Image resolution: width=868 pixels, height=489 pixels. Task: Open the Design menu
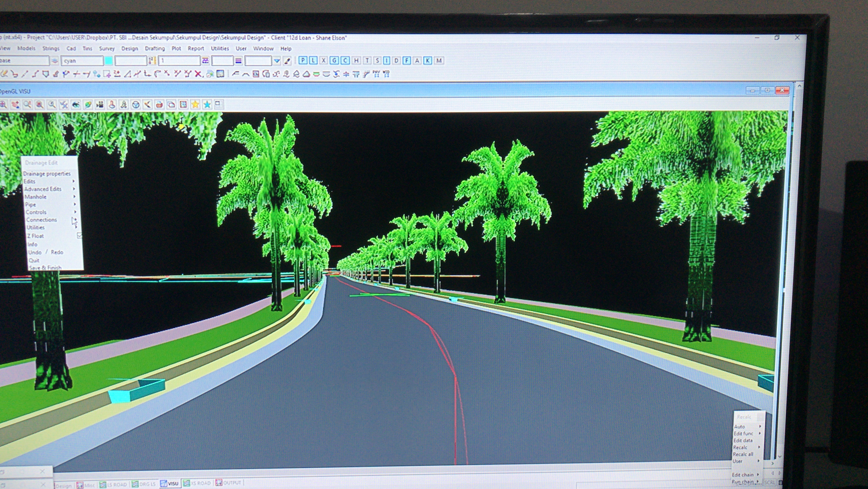click(130, 49)
